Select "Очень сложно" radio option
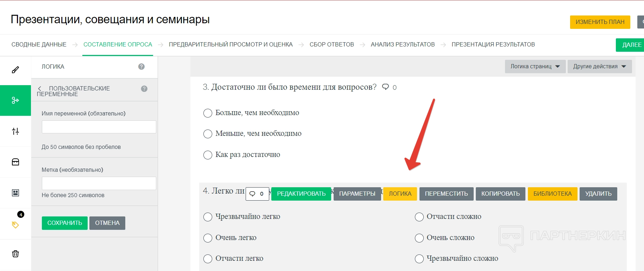 tap(419, 238)
